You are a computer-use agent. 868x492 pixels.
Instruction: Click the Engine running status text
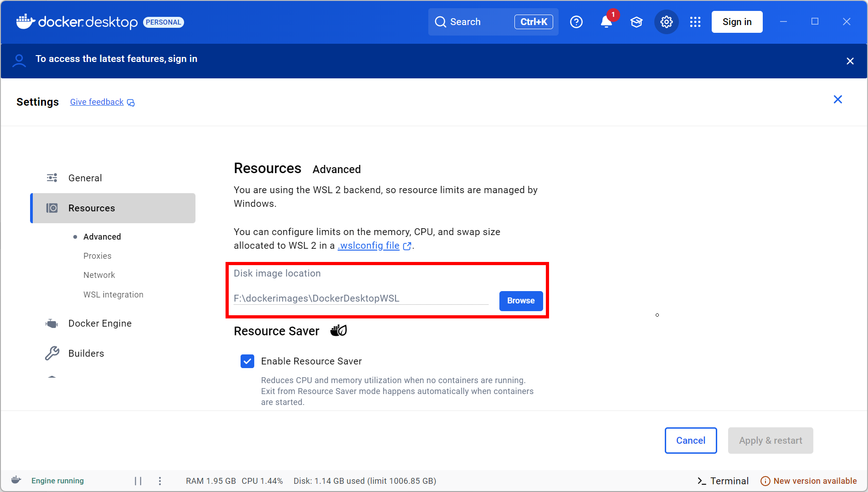point(57,481)
